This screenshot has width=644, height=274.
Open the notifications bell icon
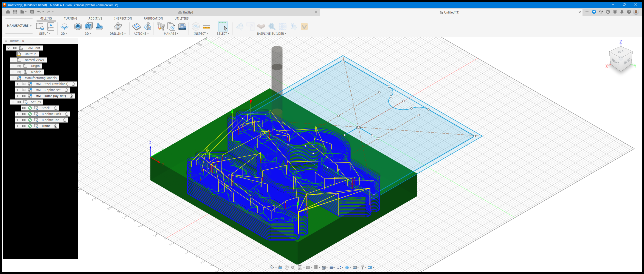(x=622, y=12)
